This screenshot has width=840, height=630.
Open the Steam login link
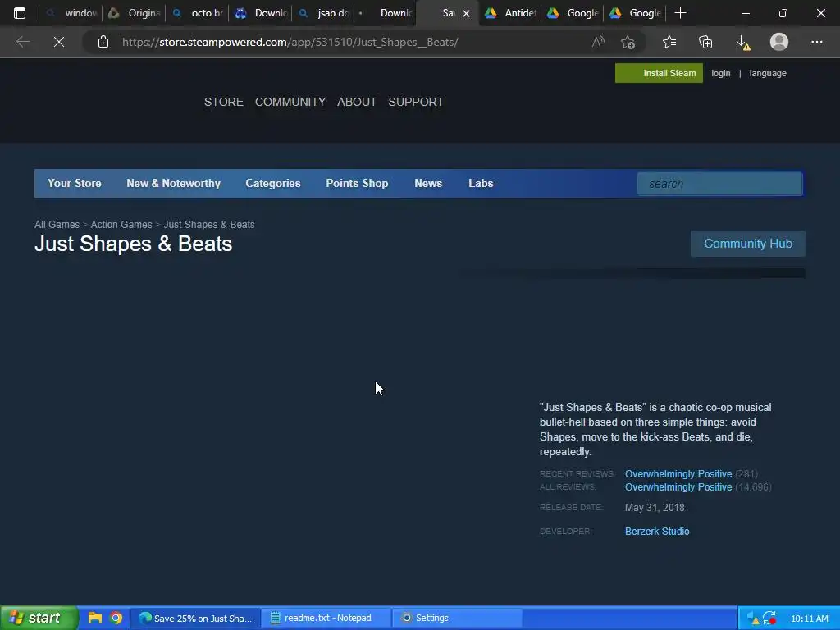click(720, 73)
